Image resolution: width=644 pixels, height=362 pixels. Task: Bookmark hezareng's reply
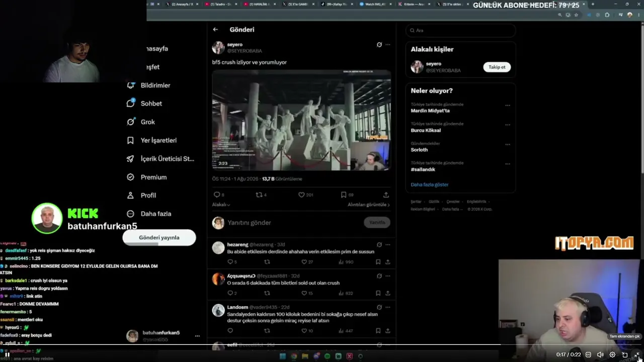click(378, 262)
